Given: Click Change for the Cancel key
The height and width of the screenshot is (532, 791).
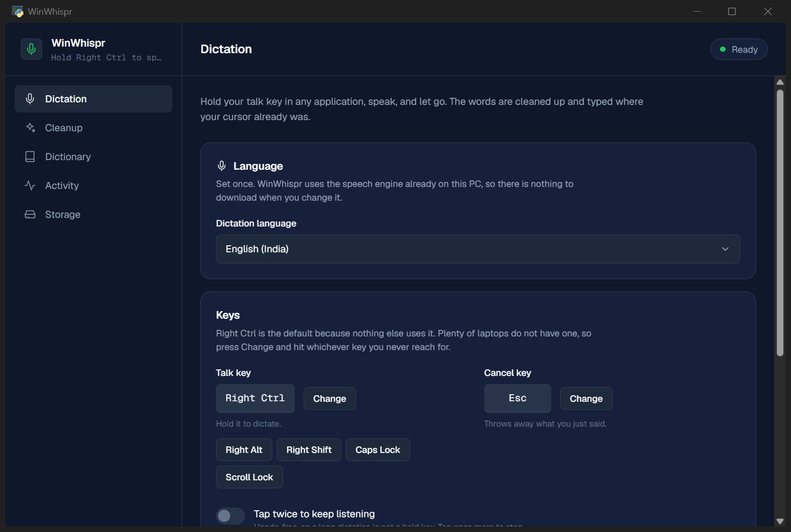Looking at the screenshot, I should (x=586, y=398).
